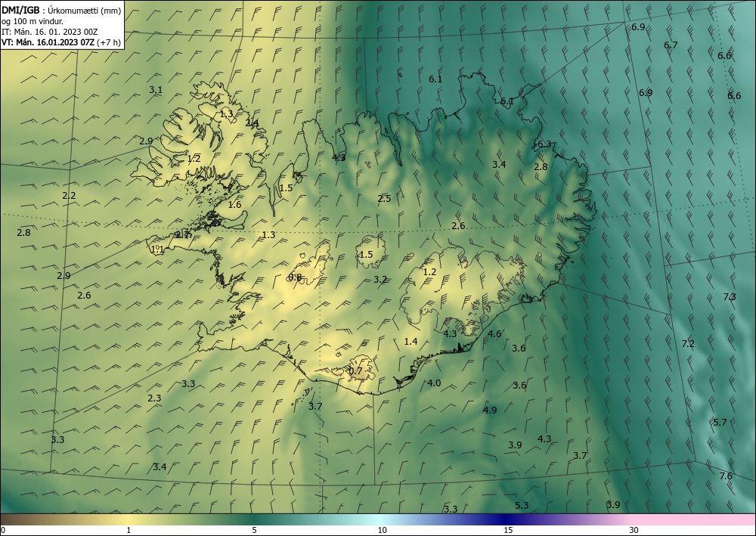This screenshot has width=756, height=536.
Task: Click the map value 7.2
Action: [688, 344]
